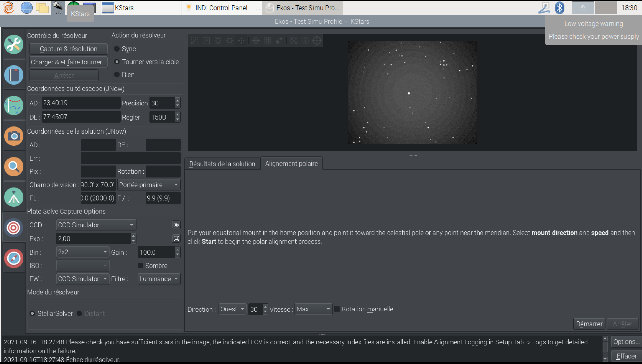Enable the Sombre dark frame checkbox
642x364 pixels.
click(141, 266)
